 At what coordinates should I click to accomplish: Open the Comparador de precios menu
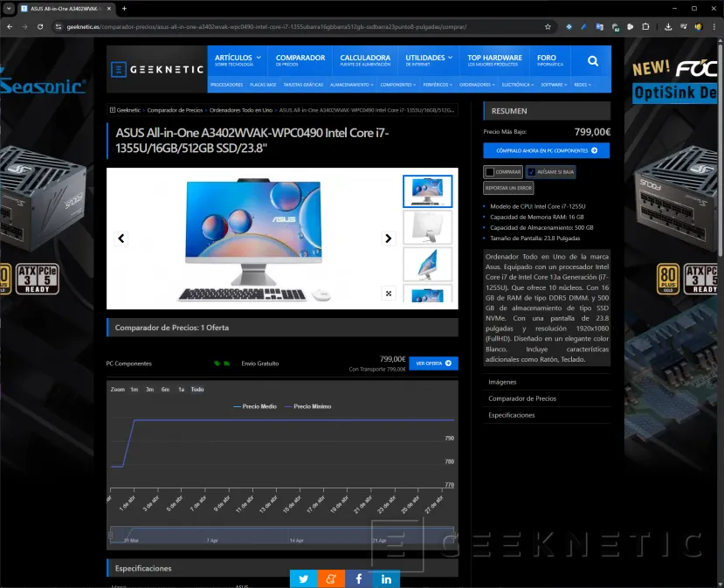tap(300, 60)
